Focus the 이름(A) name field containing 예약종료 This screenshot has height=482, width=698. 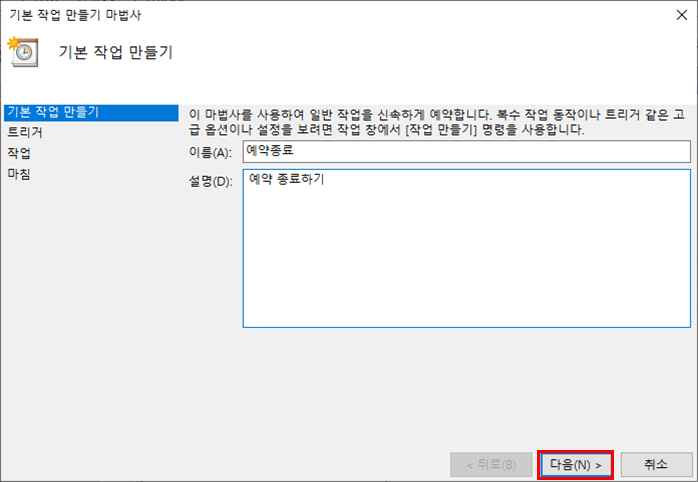[467, 151]
